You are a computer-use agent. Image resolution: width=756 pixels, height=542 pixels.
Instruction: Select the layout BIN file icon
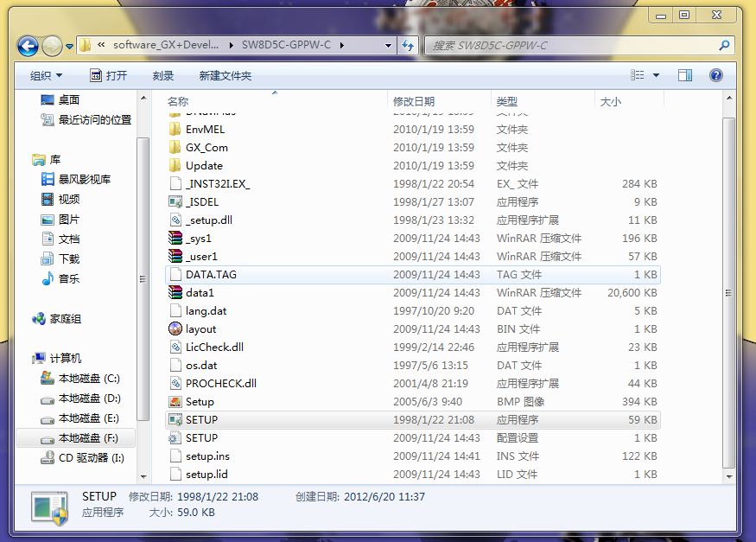(175, 329)
